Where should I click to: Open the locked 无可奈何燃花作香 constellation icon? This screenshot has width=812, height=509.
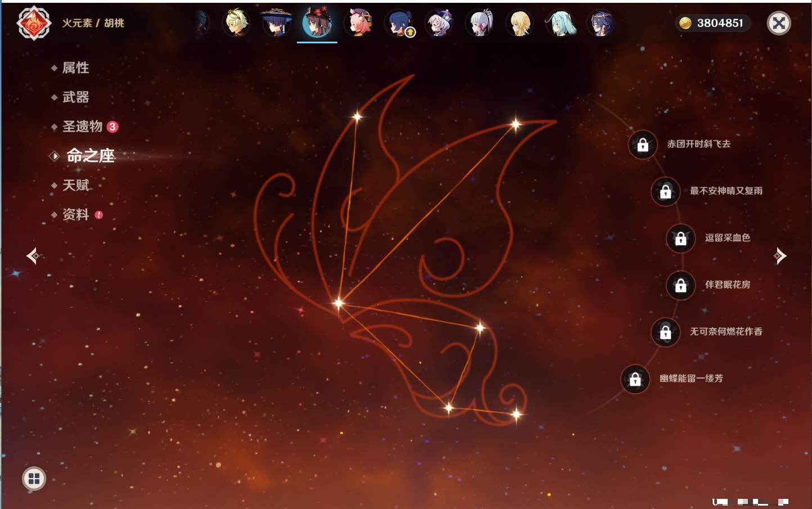(x=666, y=332)
